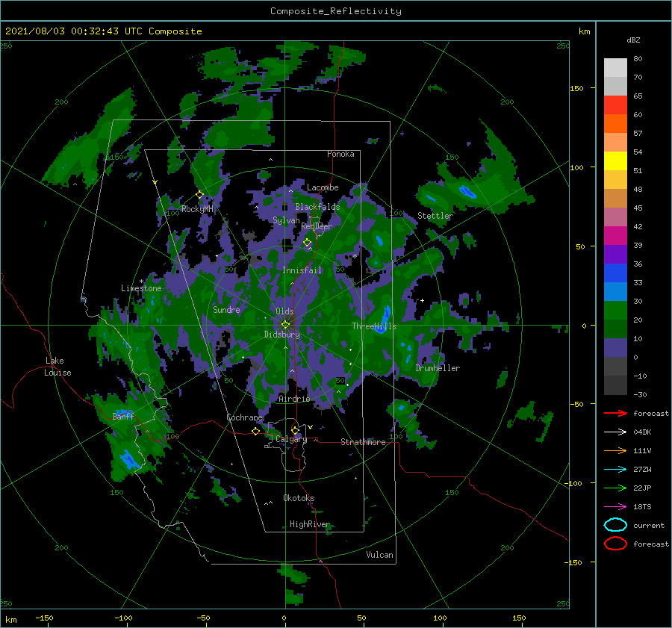This screenshot has width=672, height=628.
Task: Click the Didsbury label
Action: [282, 335]
